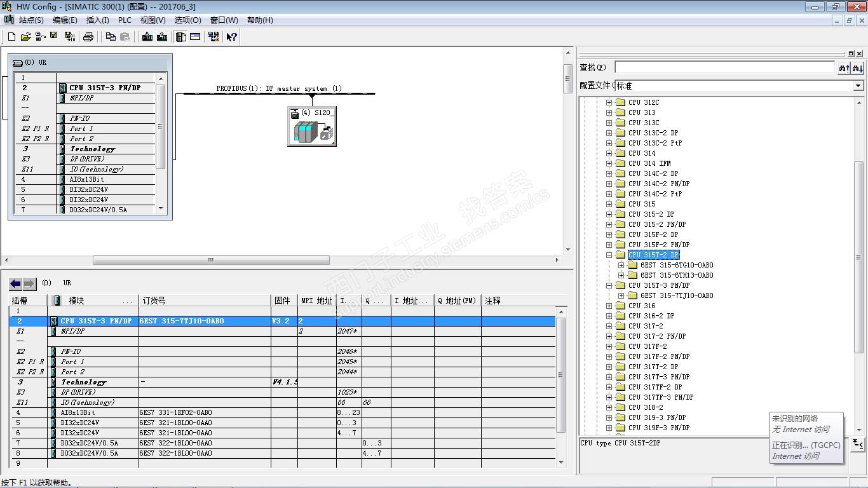Click the back arrow above the slot table
This screenshot has height=488, width=868.
(16, 283)
